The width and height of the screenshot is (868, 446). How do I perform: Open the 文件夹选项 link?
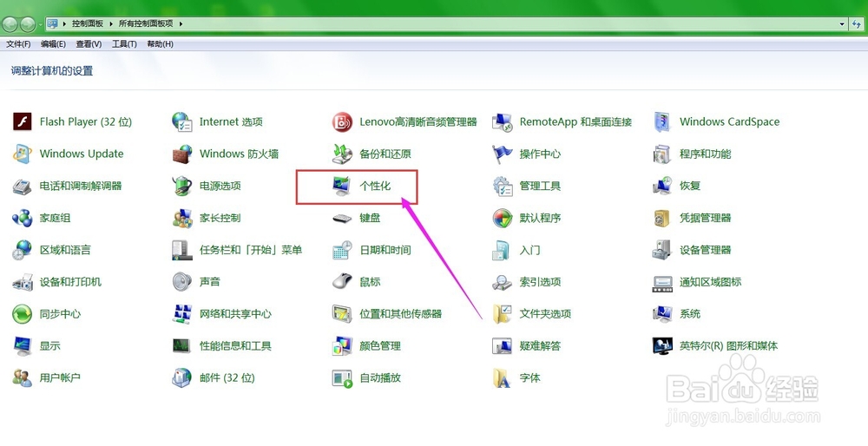click(545, 314)
